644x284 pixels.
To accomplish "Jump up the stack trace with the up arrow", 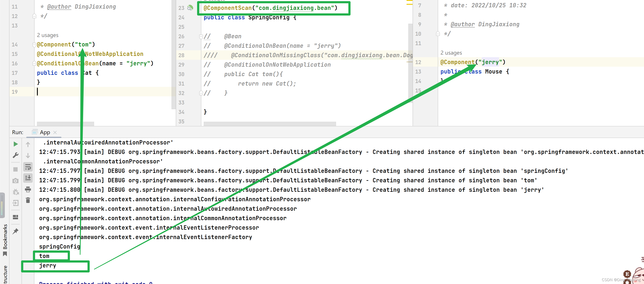I will (x=28, y=144).
